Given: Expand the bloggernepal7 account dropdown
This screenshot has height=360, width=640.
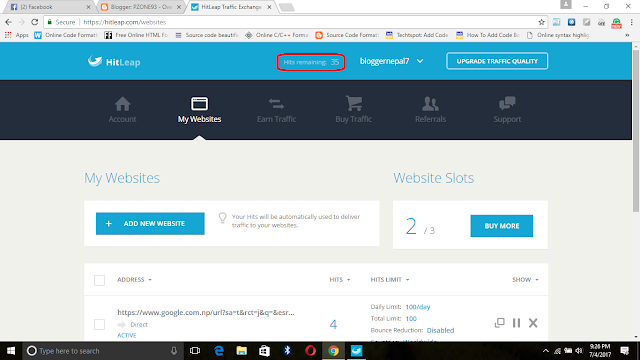Looking at the screenshot, I should pos(391,61).
